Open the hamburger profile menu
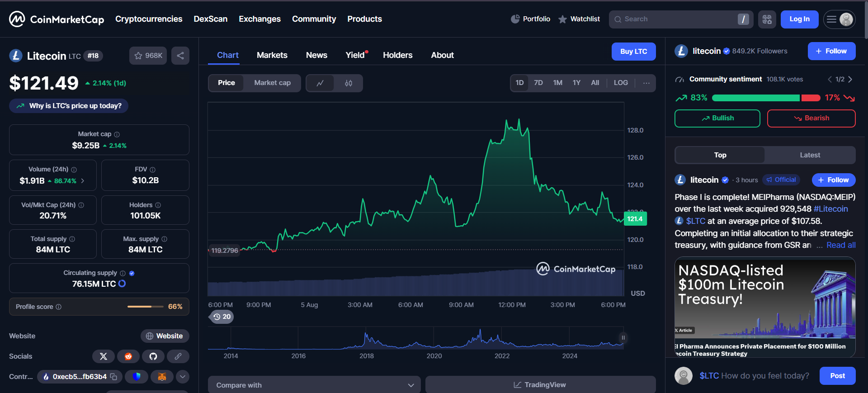This screenshot has width=868, height=393. click(x=840, y=19)
